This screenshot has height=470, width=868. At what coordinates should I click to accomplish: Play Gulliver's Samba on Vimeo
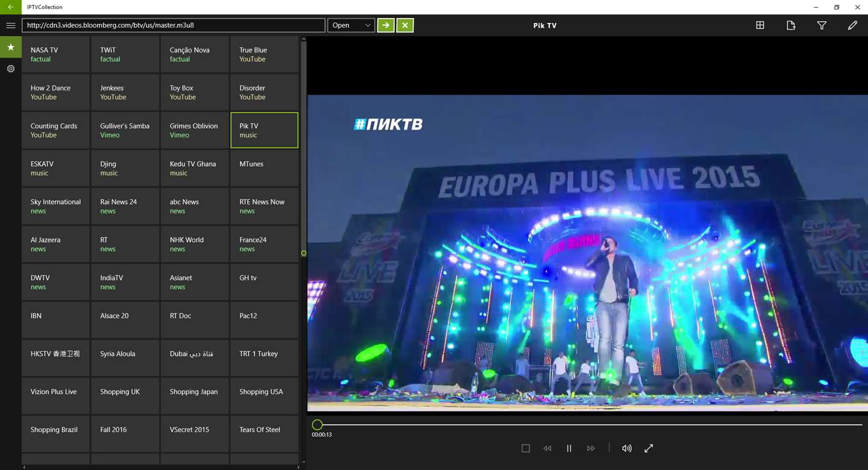click(125, 130)
